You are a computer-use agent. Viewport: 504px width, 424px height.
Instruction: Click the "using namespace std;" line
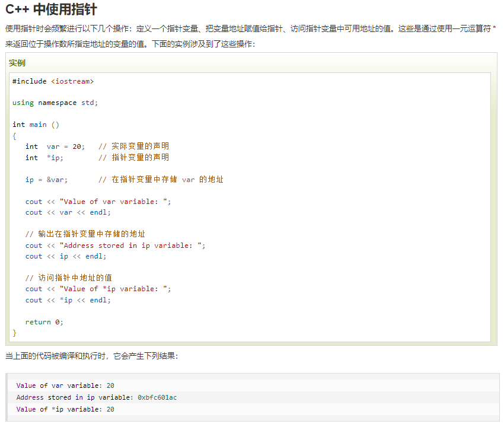[x=55, y=103]
